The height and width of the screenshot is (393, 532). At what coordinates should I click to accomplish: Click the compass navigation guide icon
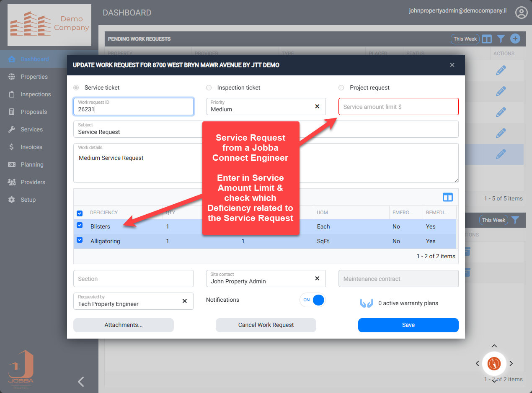pyautogui.click(x=494, y=363)
